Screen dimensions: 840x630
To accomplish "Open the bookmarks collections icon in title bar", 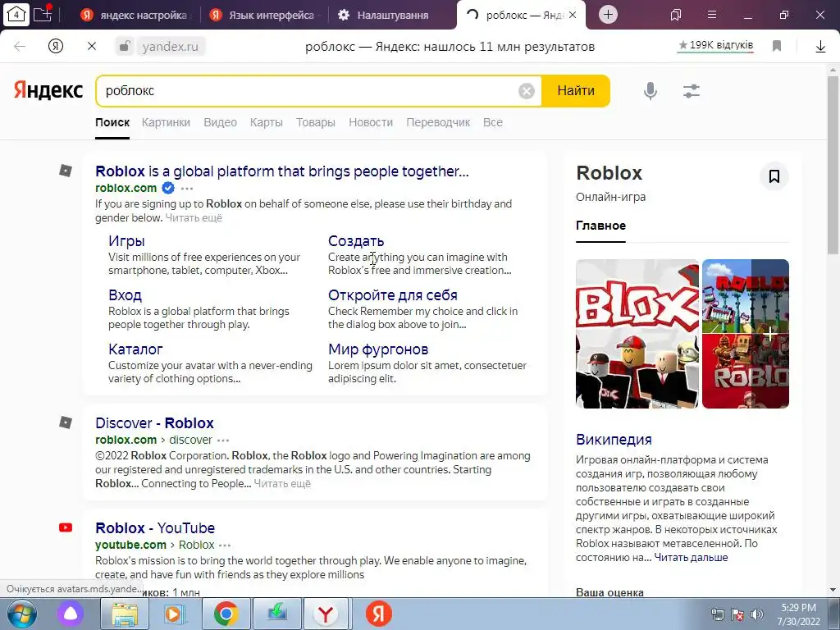I will pyautogui.click(x=676, y=15).
